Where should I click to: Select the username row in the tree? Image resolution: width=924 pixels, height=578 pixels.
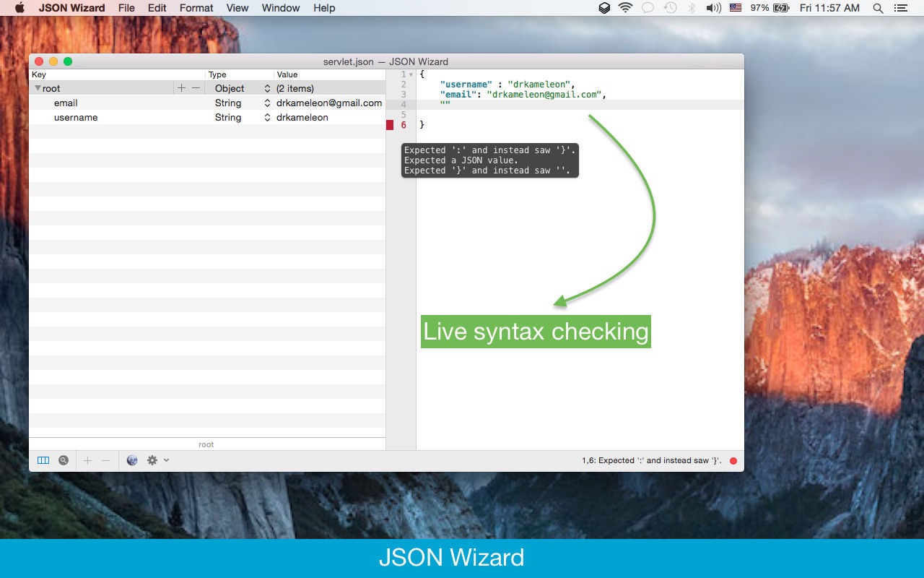(207, 117)
